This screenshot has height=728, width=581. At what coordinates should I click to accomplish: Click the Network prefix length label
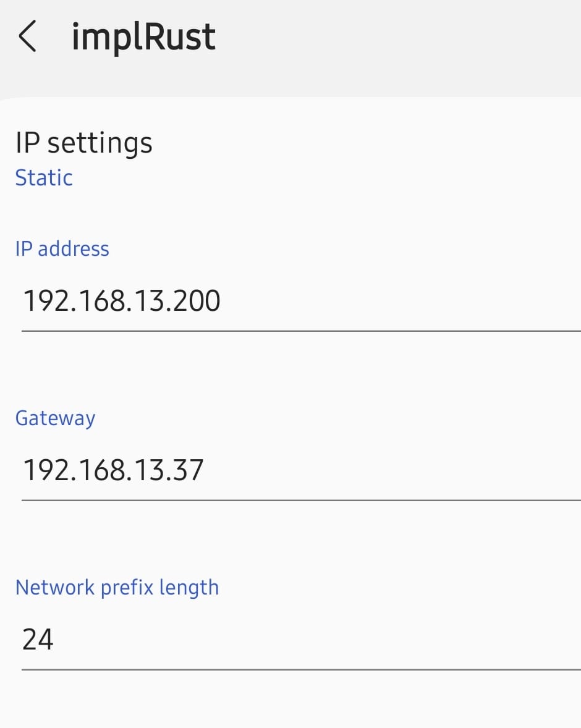coord(117,587)
